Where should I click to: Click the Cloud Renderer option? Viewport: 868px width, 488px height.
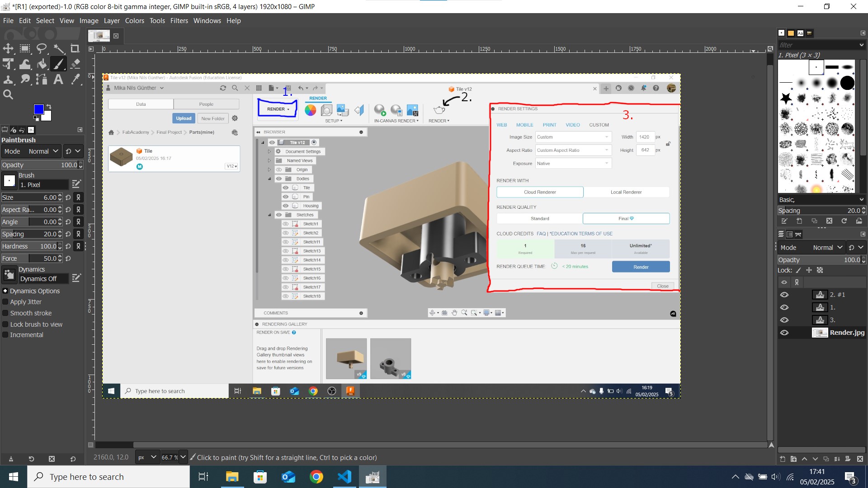538,192
